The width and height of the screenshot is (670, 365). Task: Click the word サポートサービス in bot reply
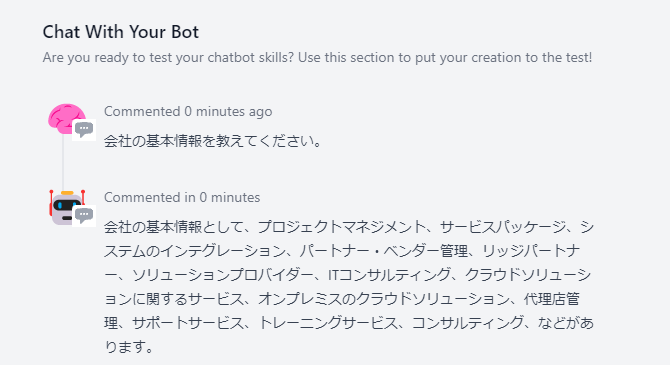click(188, 323)
